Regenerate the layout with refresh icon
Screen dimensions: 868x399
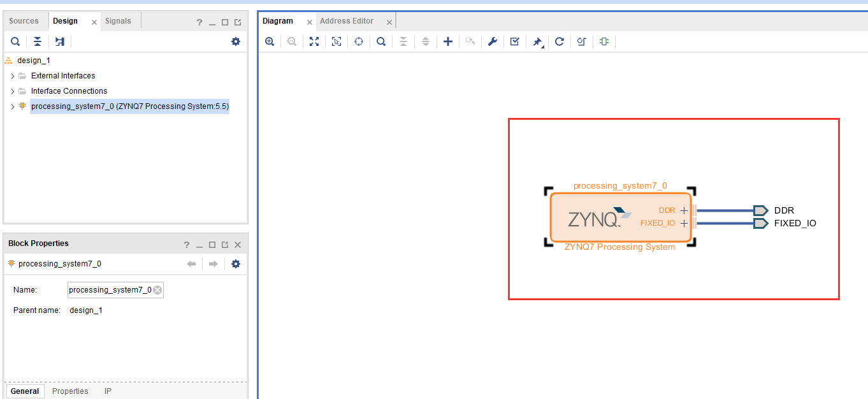560,41
